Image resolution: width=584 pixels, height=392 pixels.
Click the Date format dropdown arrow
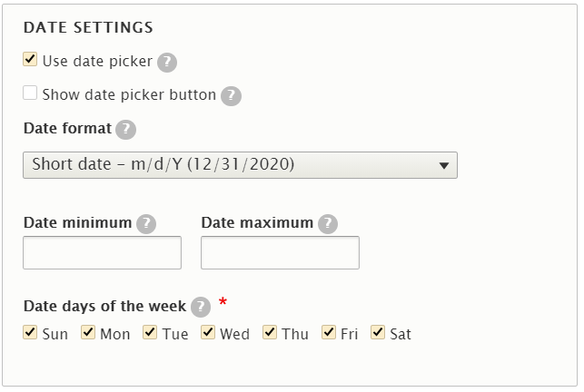pos(443,166)
